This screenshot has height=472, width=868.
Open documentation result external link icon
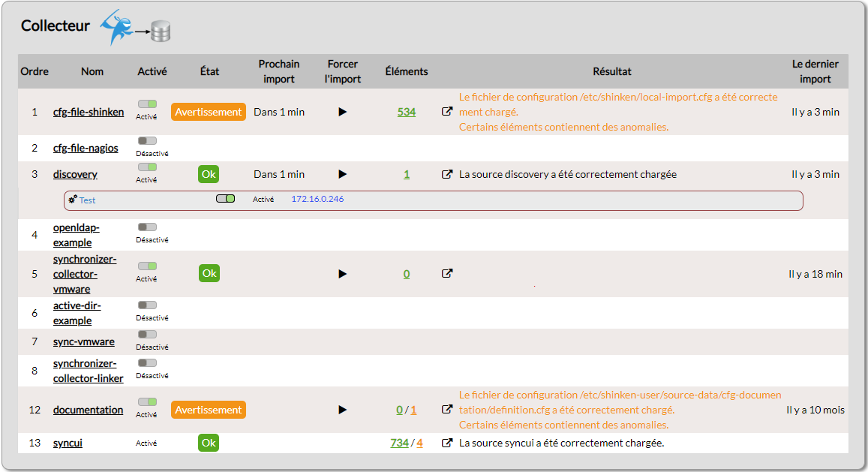[447, 410]
